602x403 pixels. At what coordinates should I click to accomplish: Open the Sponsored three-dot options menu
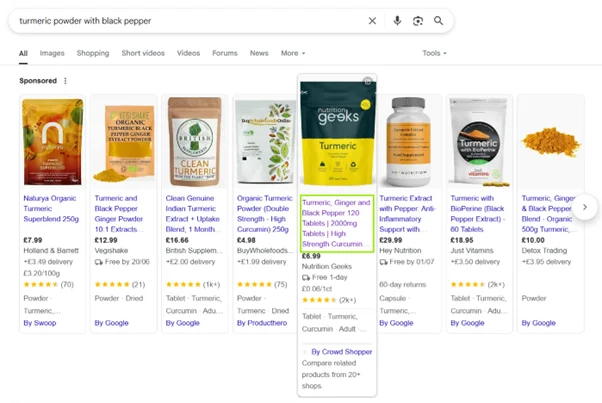click(65, 81)
